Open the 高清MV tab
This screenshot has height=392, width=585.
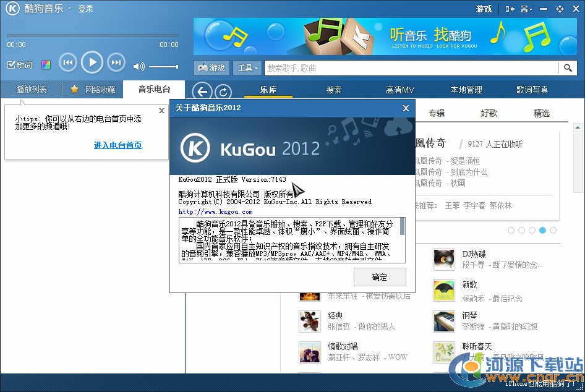click(399, 90)
